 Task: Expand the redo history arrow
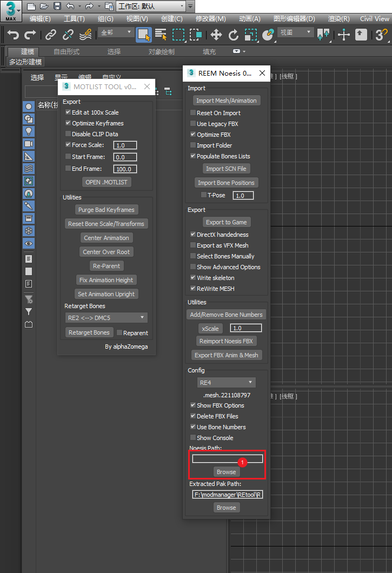99,6
